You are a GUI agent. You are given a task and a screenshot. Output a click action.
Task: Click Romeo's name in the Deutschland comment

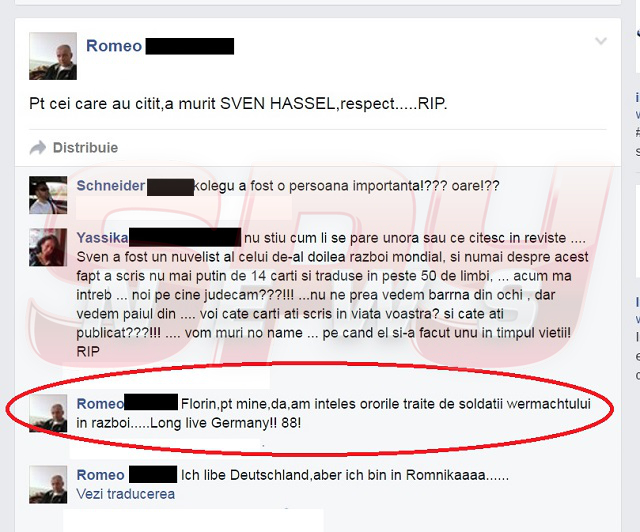coord(100,475)
